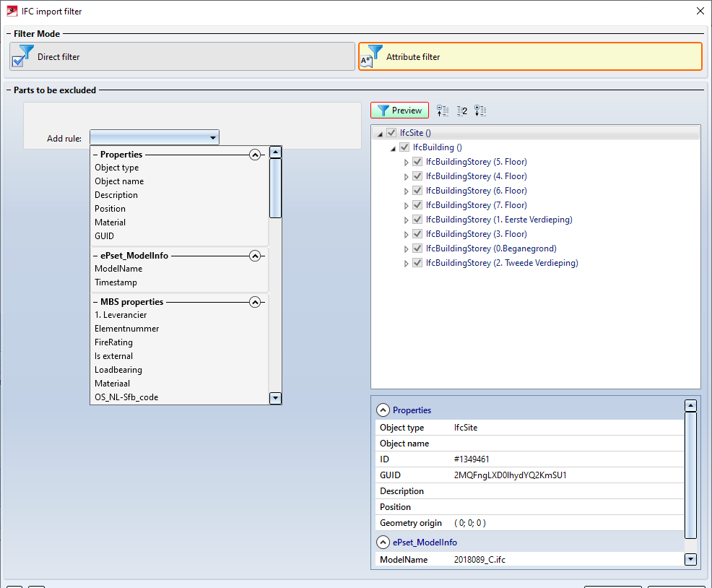
Task: Open the Add rule dropdown arrow
Action: pyautogui.click(x=212, y=138)
